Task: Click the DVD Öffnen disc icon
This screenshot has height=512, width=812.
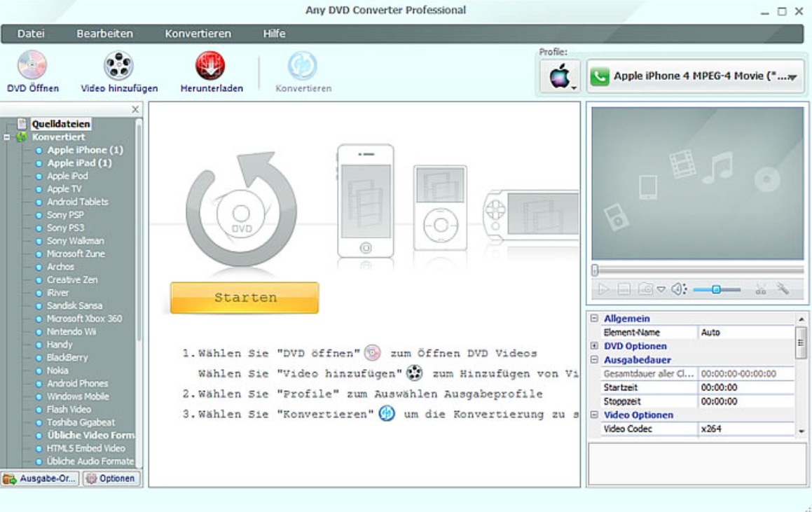Action: click(32, 65)
